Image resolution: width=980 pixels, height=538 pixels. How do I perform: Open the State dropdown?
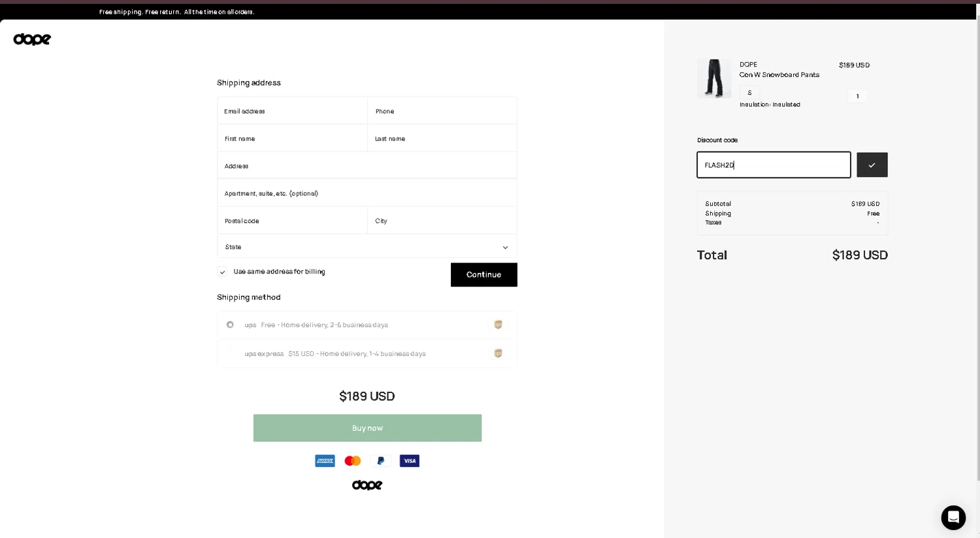click(367, 247)
